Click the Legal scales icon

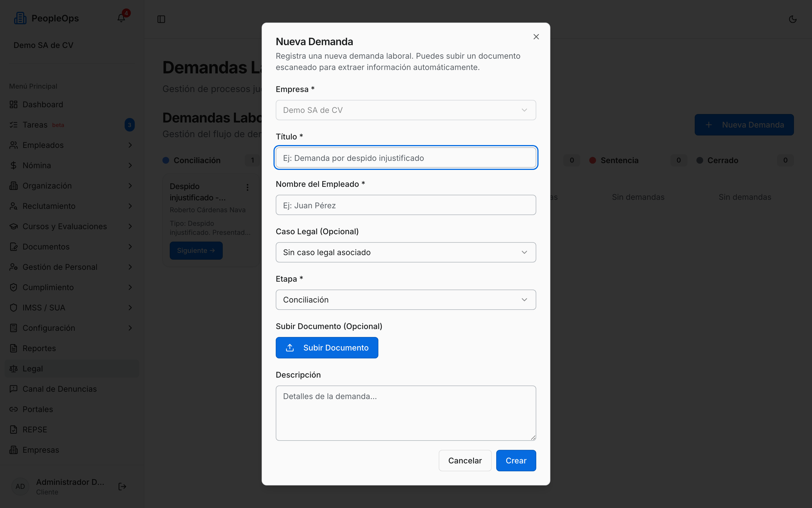pyautogui.click(x=14, y=369)
